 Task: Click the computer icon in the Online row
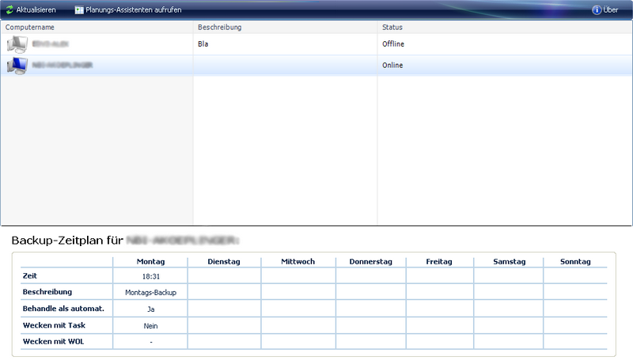pyautogui.click(x=17, y=66)
